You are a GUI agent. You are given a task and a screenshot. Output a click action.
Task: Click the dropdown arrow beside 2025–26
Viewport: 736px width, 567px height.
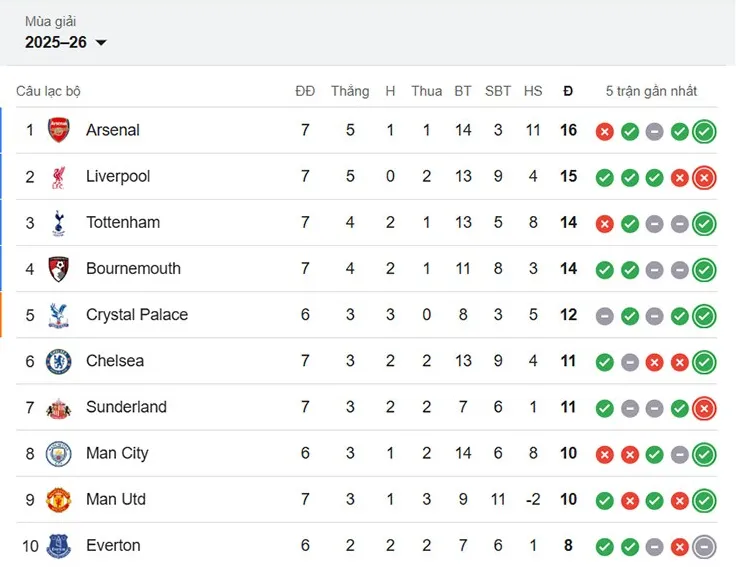coord(100,43)
